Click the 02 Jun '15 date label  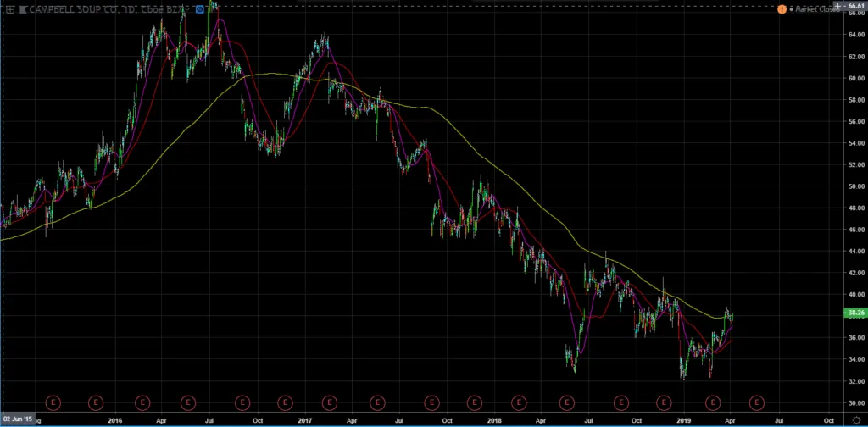point(19,419)
